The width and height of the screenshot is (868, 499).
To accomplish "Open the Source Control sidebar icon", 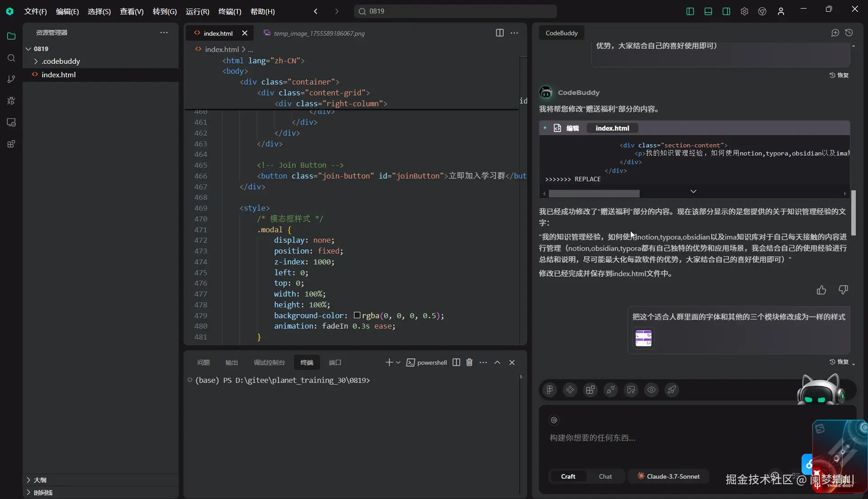I will (x=11, y=79).
